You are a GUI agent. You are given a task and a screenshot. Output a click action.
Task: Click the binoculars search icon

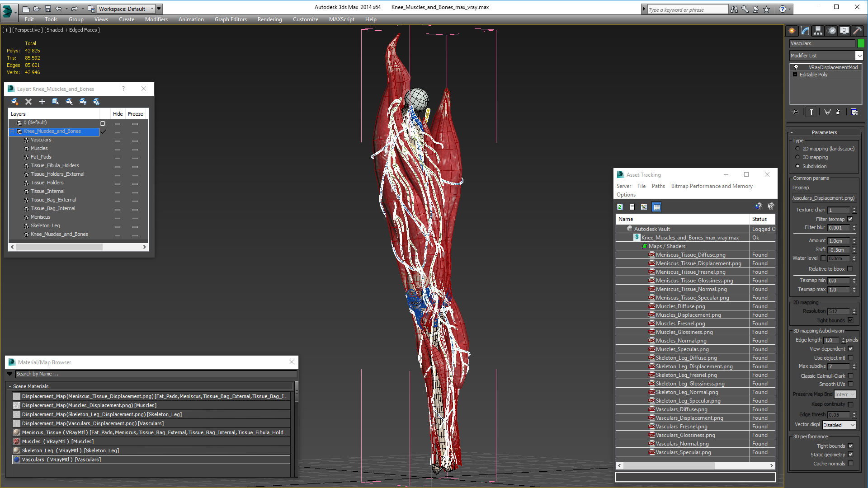(734, 9)
